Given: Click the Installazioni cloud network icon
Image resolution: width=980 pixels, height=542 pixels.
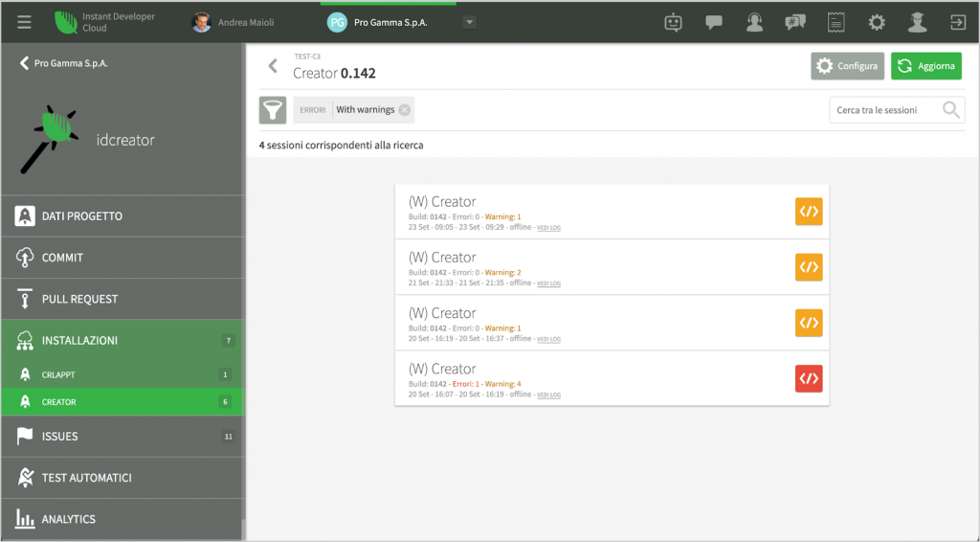Looking at the screenshot, I should (25, 340).
